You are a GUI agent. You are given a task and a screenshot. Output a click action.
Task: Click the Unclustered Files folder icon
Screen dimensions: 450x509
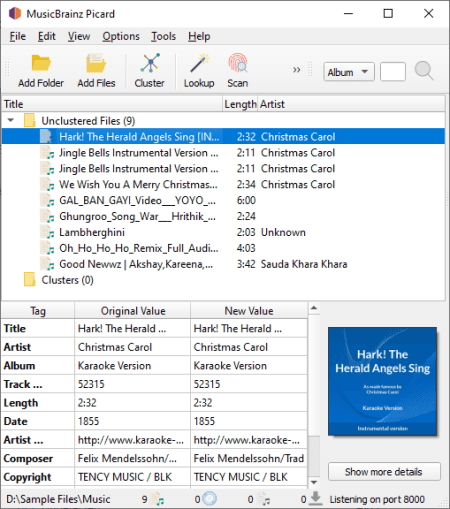pyautogui.click(x=30, y=120)
